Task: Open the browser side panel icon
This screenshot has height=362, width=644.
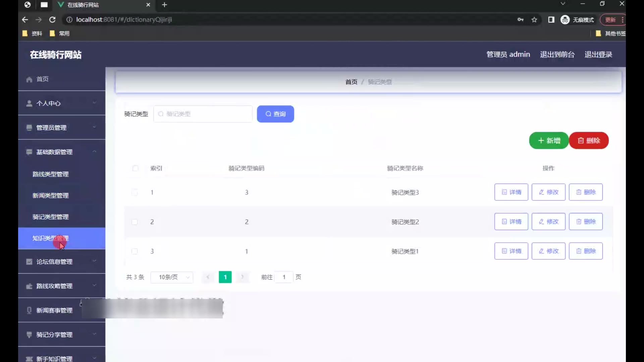Action: click(x=551, y=20)
